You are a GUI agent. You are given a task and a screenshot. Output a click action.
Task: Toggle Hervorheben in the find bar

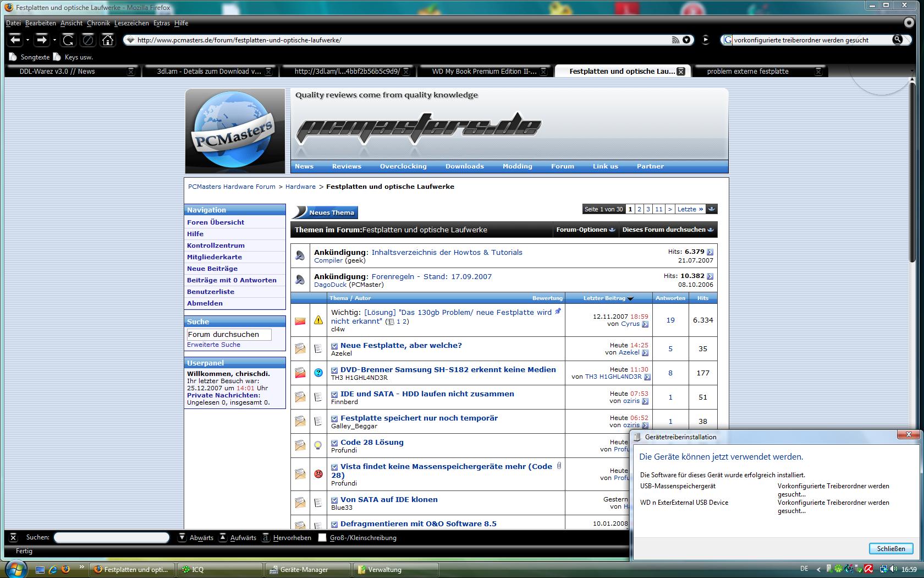click(287, 538)
